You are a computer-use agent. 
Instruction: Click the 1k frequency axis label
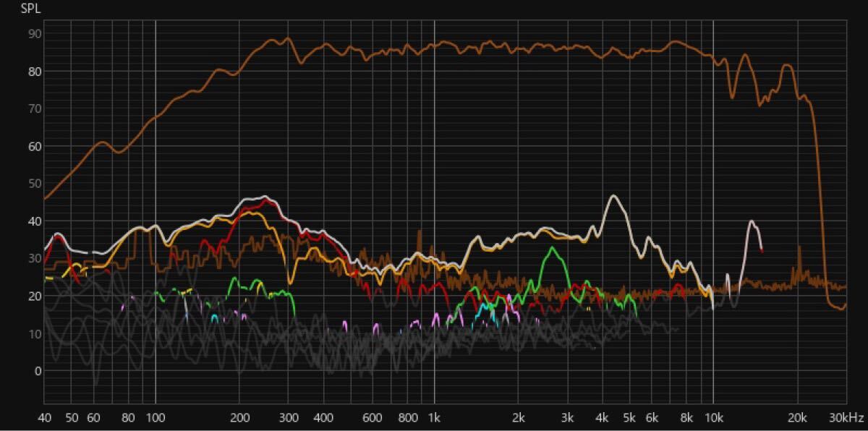tap(434, 417)
